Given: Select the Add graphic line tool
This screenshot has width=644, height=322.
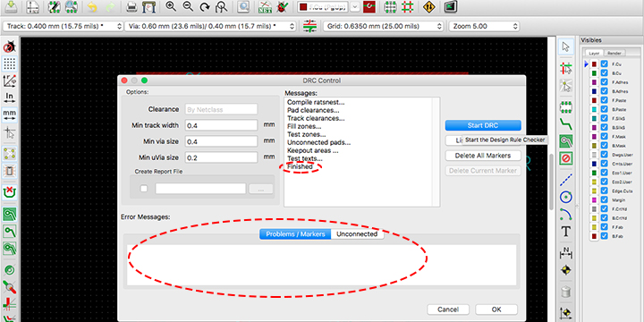Looking at the screenshot, I should tap(566, 179).
